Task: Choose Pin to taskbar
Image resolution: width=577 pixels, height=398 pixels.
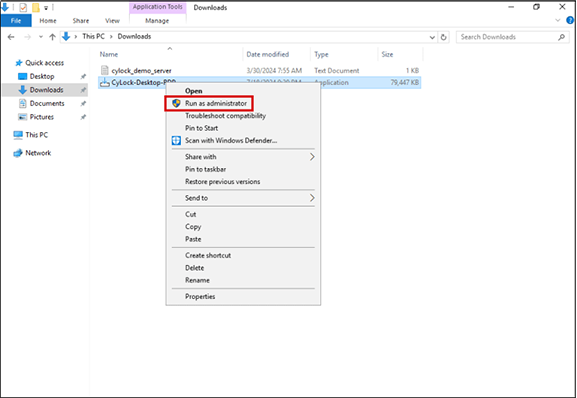Action: click(205, 169)
